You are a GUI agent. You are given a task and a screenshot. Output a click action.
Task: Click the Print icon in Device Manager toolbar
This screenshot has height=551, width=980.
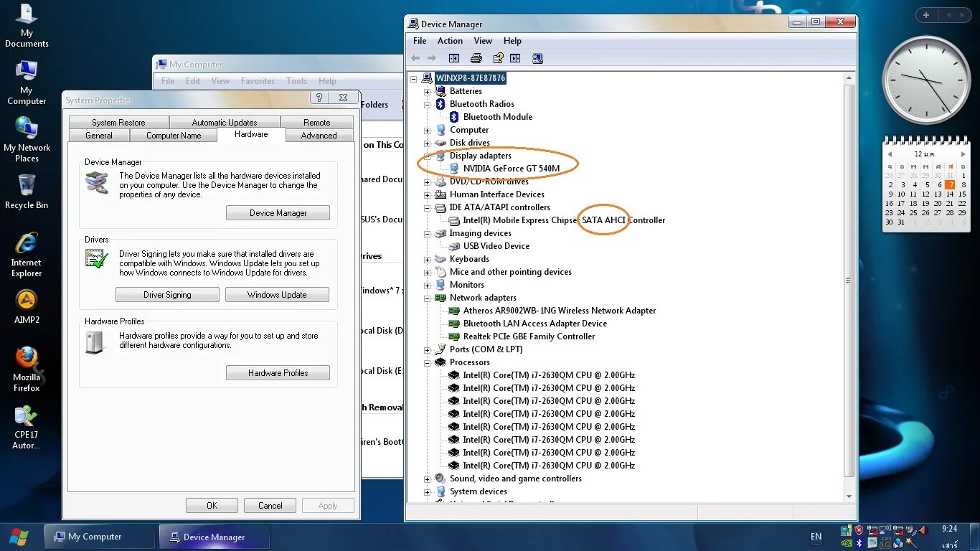tap(476, 58)
